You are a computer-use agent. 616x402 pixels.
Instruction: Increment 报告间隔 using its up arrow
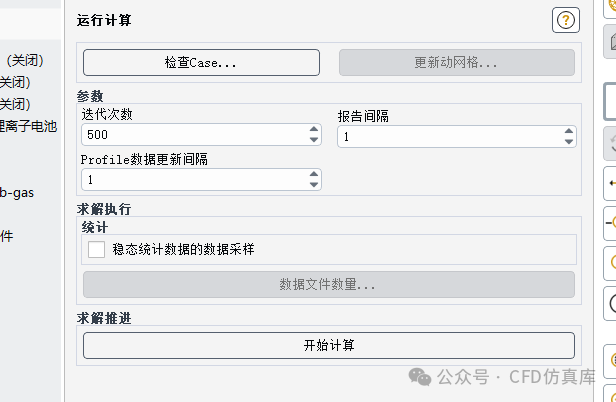[x=568, y=131]
